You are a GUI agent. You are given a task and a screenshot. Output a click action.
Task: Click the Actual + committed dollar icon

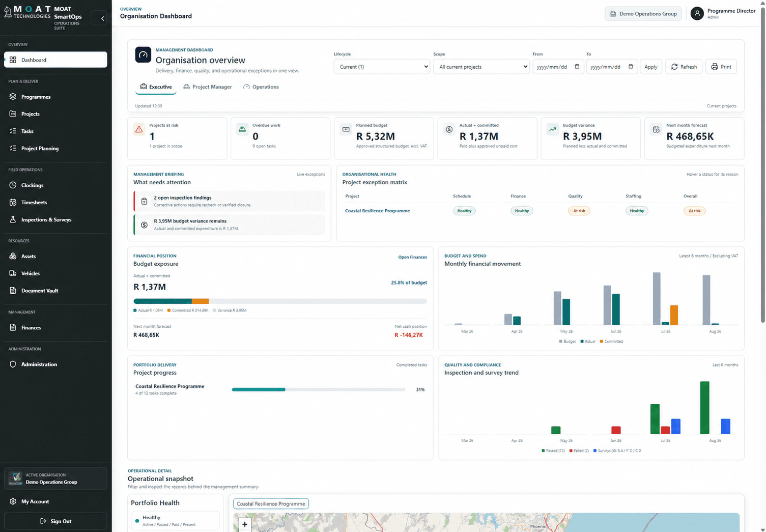click(x=449, y=130)
